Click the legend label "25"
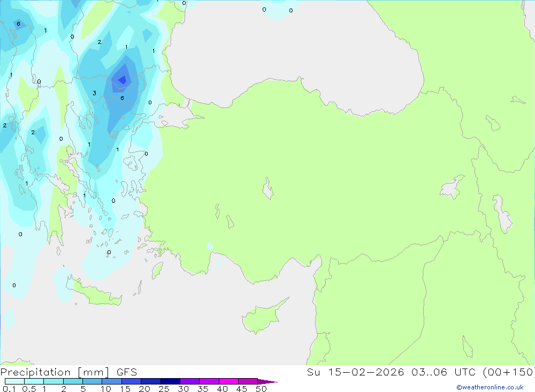Screen dimensions: 535x392 tap(164, 389)
